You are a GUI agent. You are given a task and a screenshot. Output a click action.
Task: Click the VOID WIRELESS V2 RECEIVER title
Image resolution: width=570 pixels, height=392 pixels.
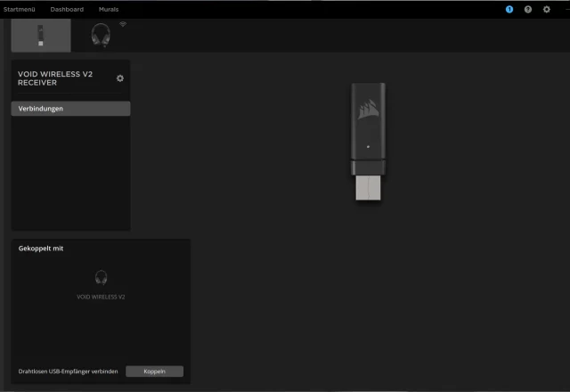[x=55, y=78]
